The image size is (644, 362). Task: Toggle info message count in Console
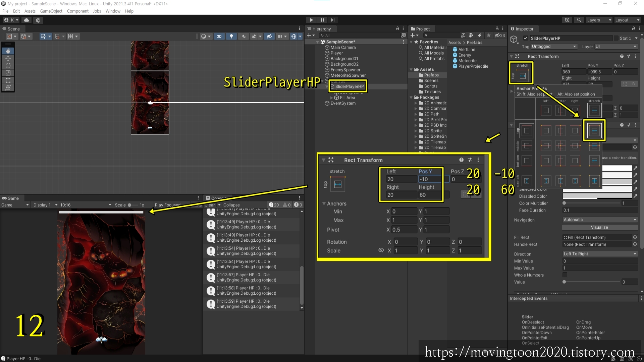tap(274, 205)
